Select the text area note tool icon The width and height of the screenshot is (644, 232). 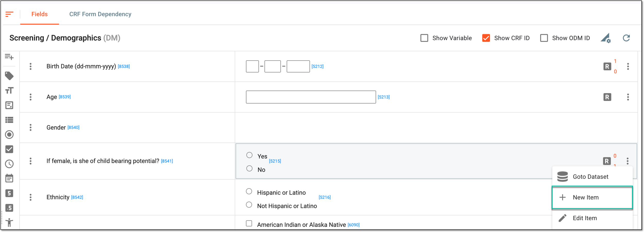[x=9, y=105]
